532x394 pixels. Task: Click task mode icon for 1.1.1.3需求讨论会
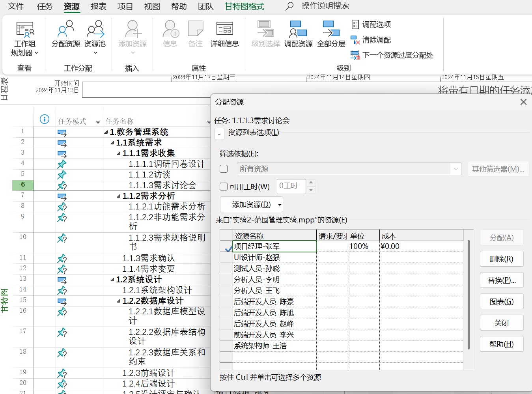62,185
